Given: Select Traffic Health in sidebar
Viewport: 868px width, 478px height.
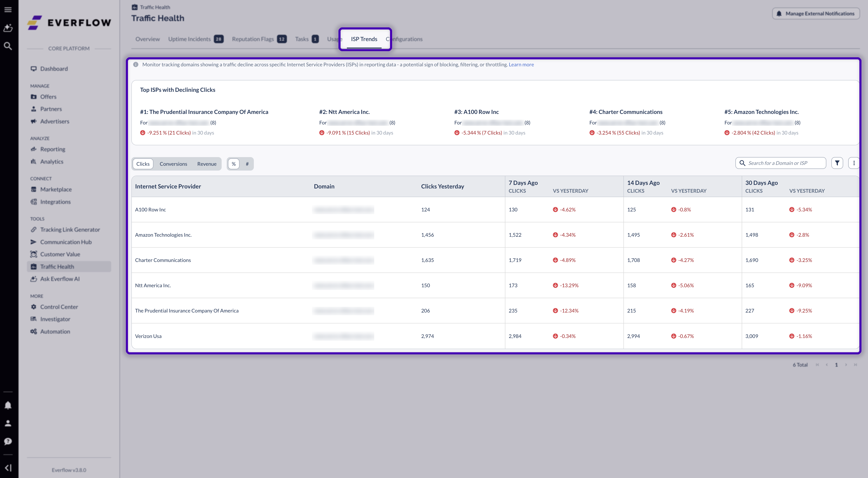Looking at the screenshot, I should [x=69, y=267].
